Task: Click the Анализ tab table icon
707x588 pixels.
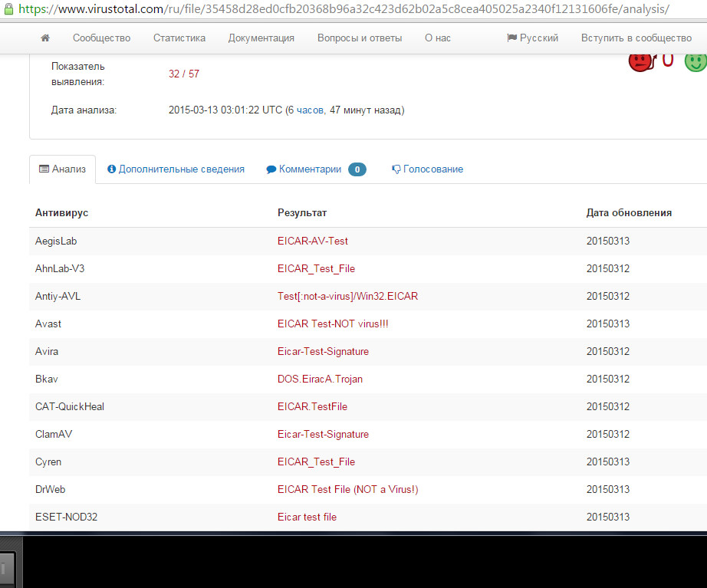Action: 44,169
